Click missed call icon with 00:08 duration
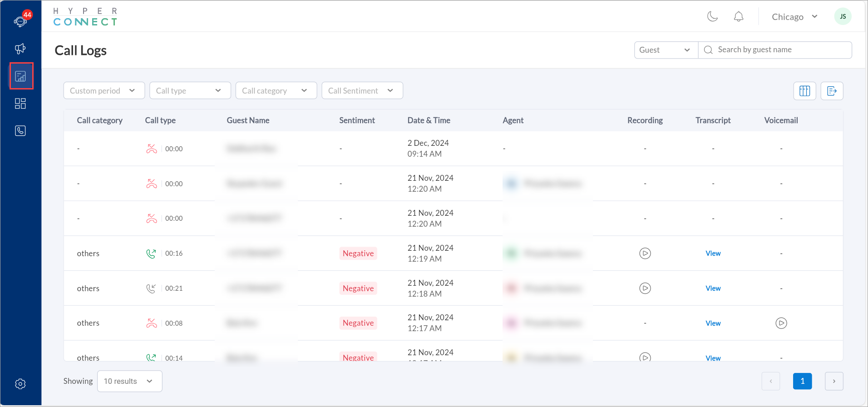This screenshot has width=868, height=407. (x=152, y=323)
